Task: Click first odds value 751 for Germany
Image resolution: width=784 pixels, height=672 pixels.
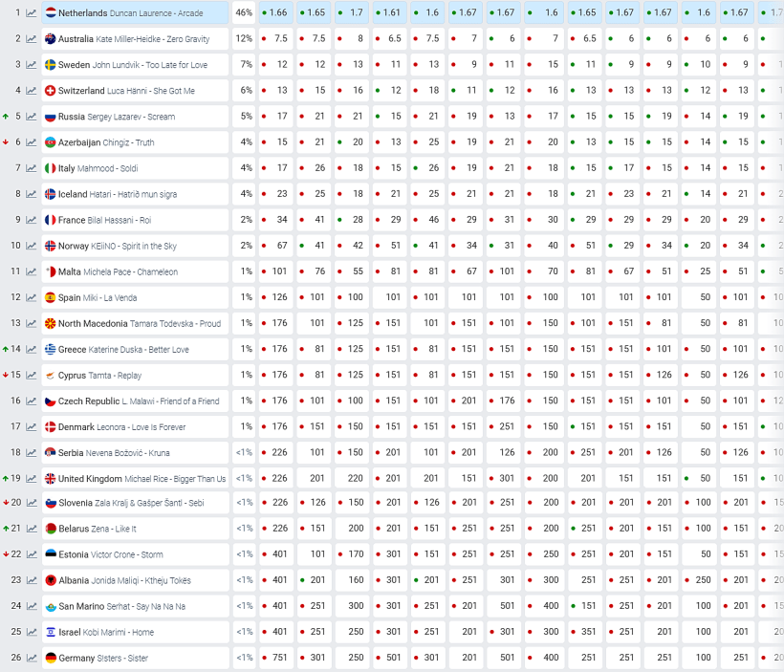Action: [276, 658]
